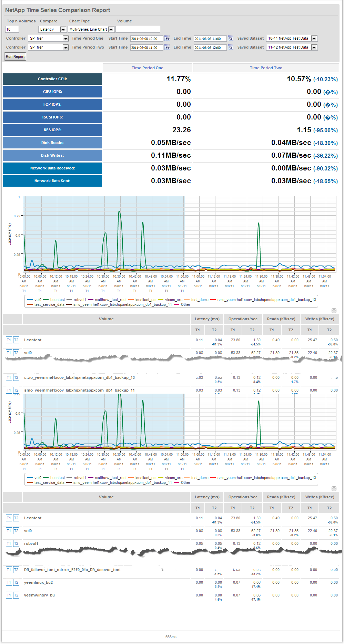Click the Disk Writes: metric label
Viewport: 344px width, 644px height.
[x=52, y=156]
